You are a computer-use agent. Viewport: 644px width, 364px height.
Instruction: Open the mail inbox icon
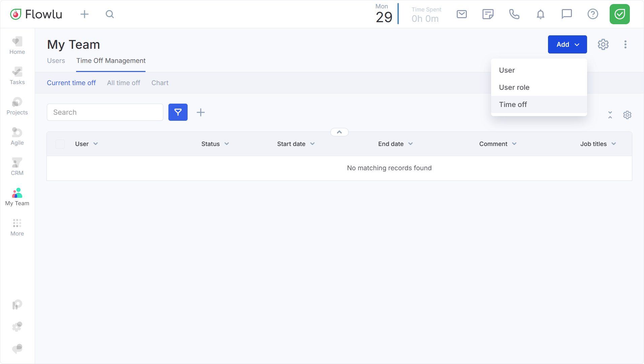(461, 14)
